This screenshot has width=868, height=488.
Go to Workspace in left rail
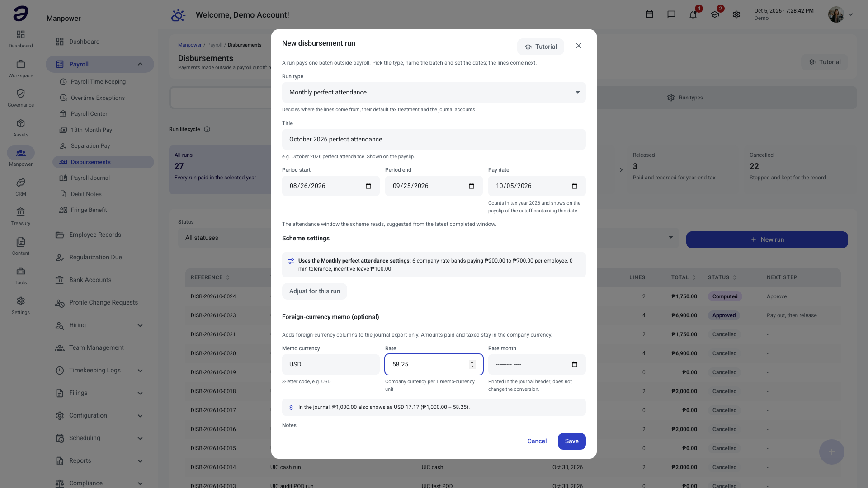pyautogui.click(x=21, y=69)
